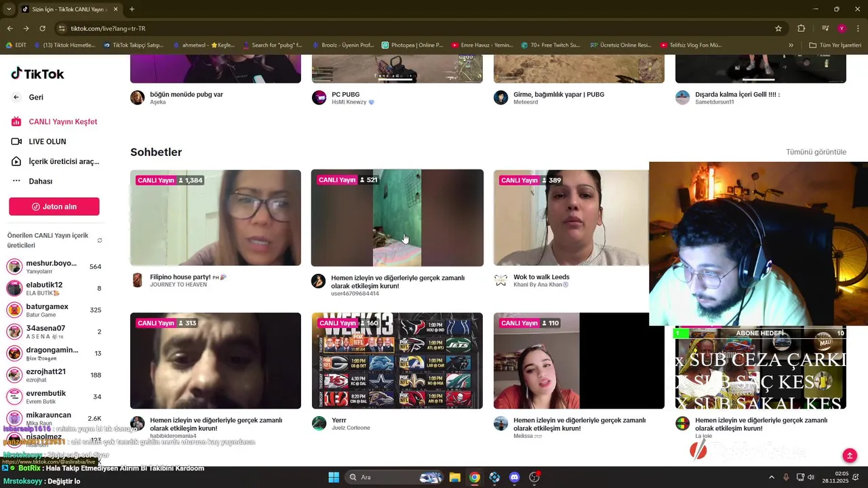Open elabutik12 creator in sidebar

coord(54,288)
